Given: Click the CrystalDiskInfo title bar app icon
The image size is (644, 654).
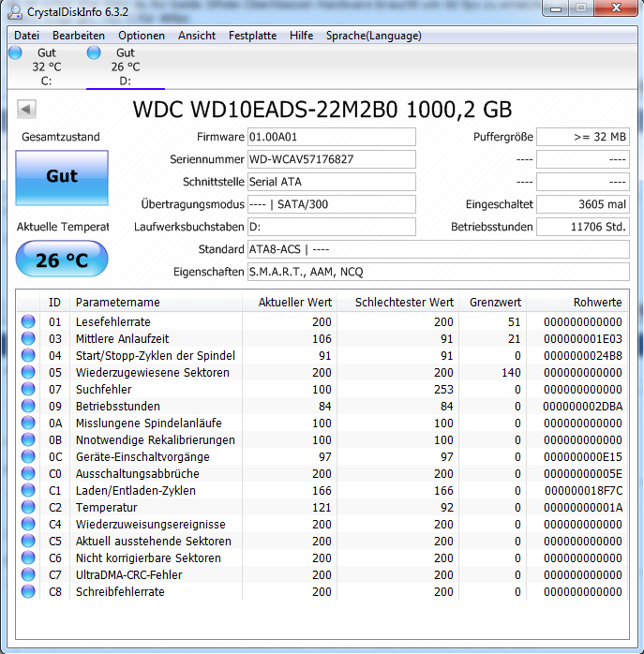Looking at the screenshot, I should coord(15,11).
